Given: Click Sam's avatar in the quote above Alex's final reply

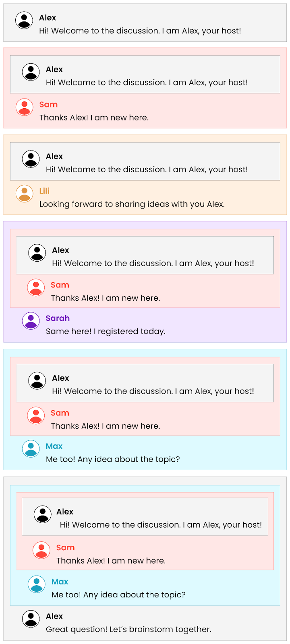Looking at the screenshot, I should click(x=41, y=550).
